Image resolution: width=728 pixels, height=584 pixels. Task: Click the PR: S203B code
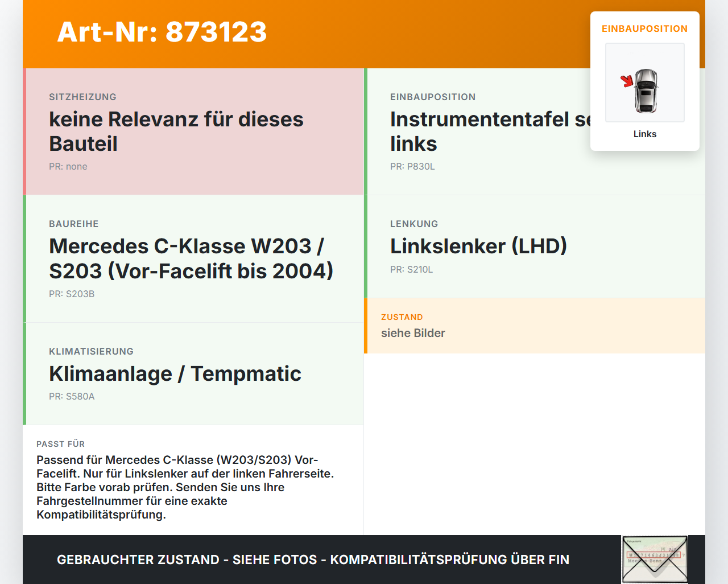[72, 294]
